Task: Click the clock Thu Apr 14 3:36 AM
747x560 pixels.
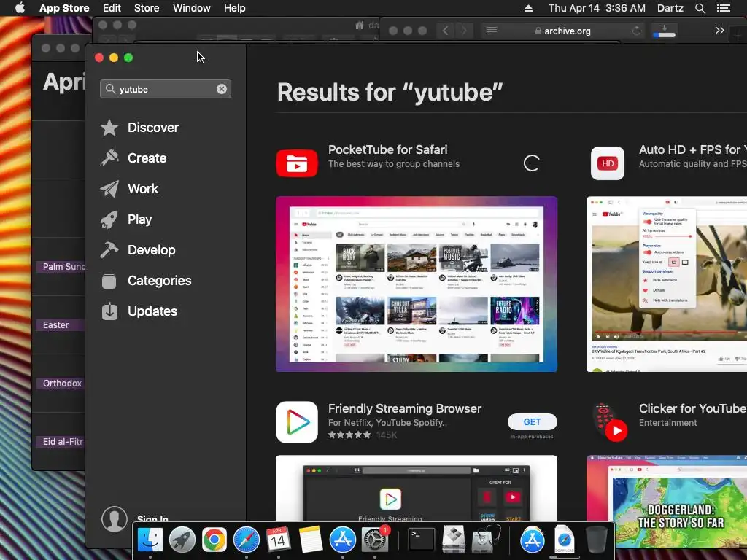Action: pyautogui.click(x=597, y=8)
